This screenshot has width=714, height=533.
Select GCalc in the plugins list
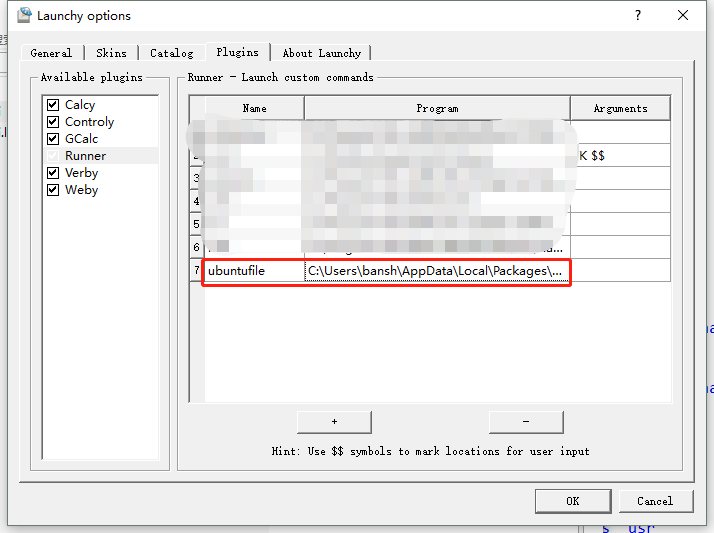(x=82, y=138)
